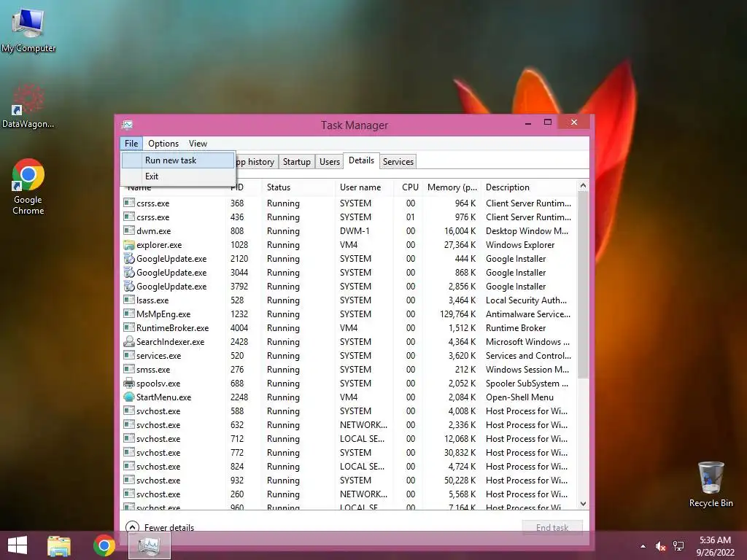This screenshot has height=560, width=747.
Task: Launch Chrome from the taskbar
Action: coord(104,545)
